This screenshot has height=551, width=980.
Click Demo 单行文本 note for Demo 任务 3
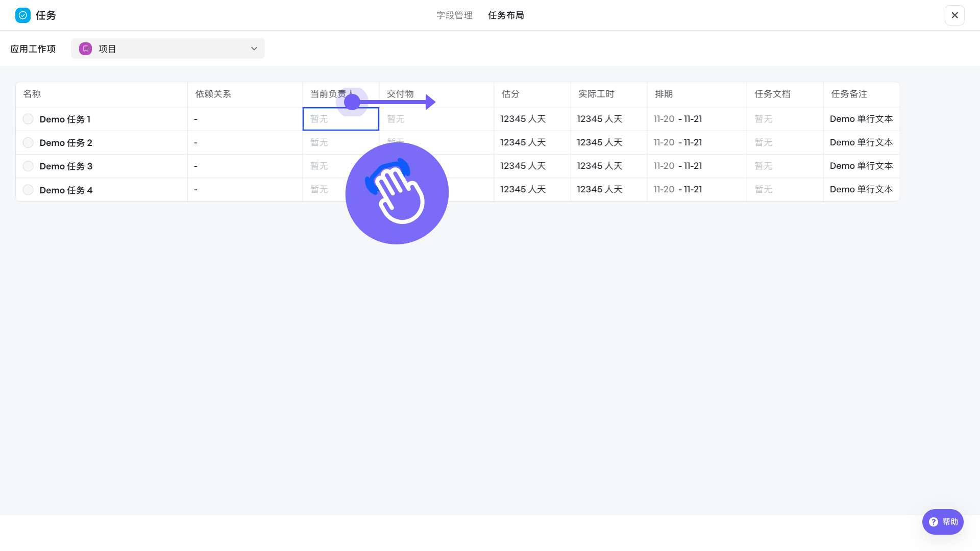click(862, 166)
